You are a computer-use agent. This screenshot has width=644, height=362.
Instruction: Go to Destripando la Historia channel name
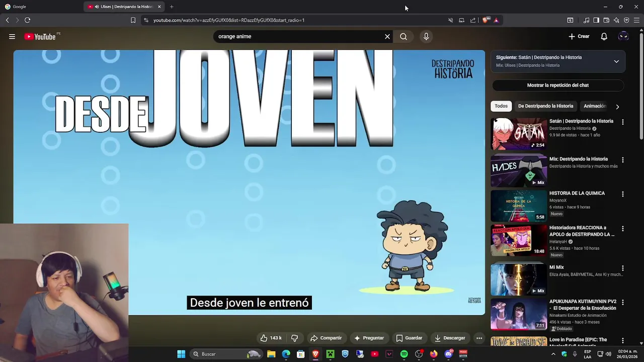570,128
